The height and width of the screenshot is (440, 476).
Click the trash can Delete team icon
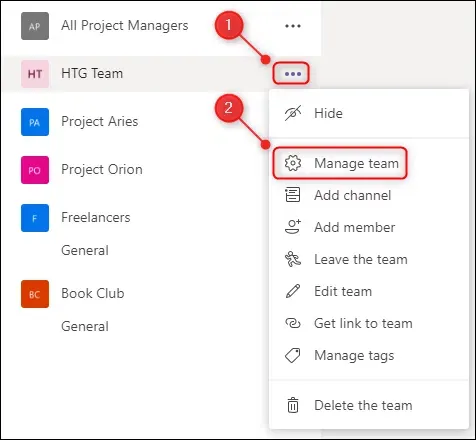tap(293, 405)
